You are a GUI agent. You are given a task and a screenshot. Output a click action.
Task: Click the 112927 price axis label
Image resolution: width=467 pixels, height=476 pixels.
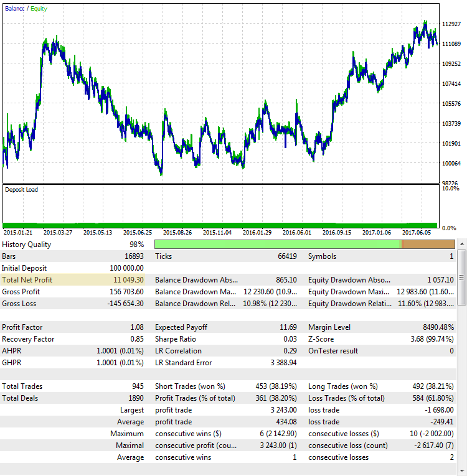coord(451,24)
